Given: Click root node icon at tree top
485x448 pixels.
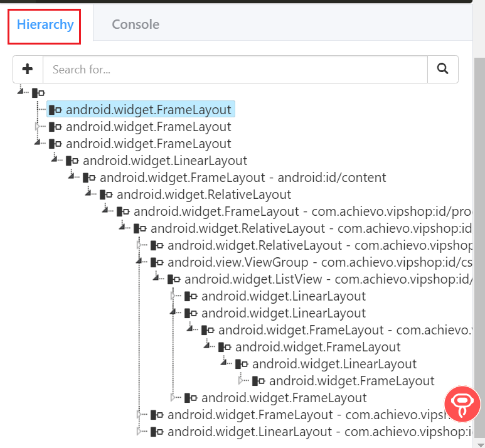Looking at the screenshot, I should pos(38,92).
